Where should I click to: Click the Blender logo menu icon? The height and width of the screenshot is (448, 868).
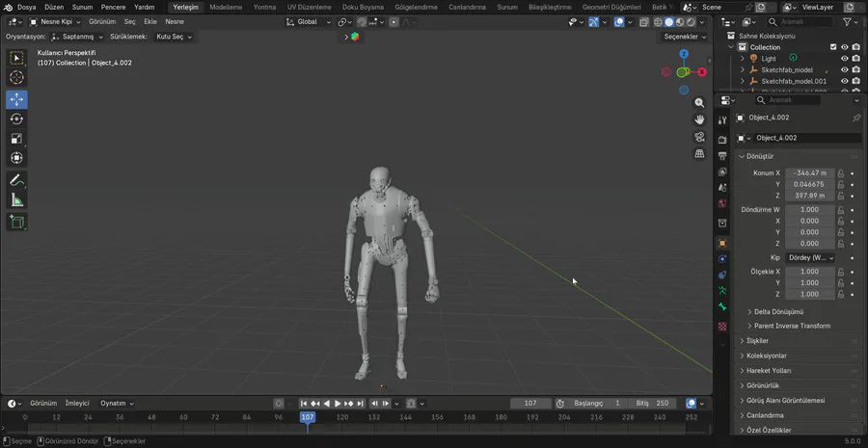point(8,7)
